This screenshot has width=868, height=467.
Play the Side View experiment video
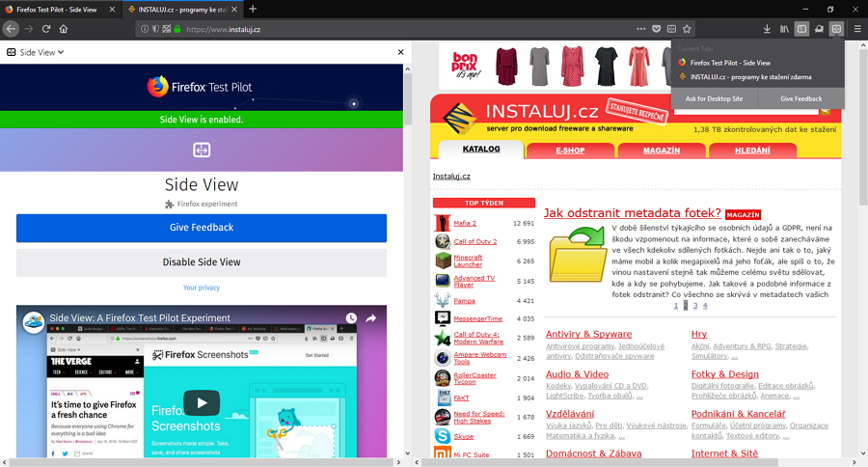(x=202, y=402)
